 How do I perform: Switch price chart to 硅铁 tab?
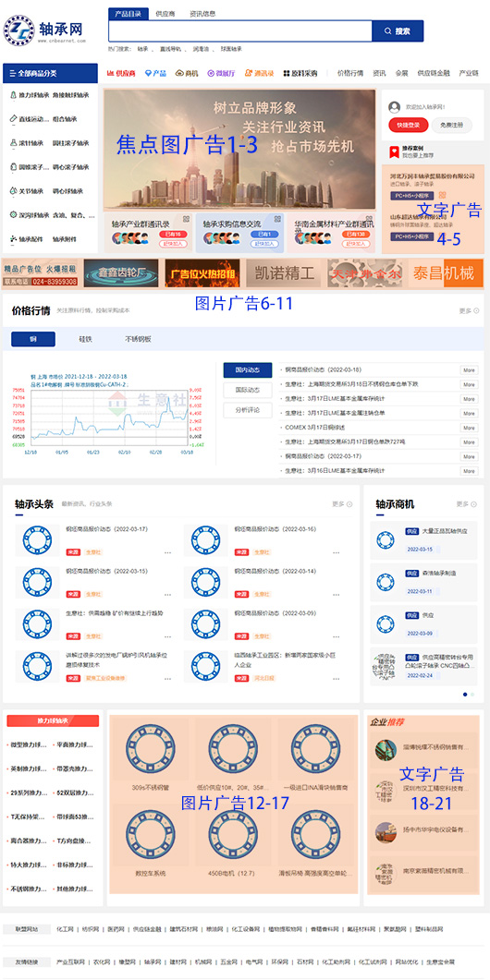pos(85,339)
